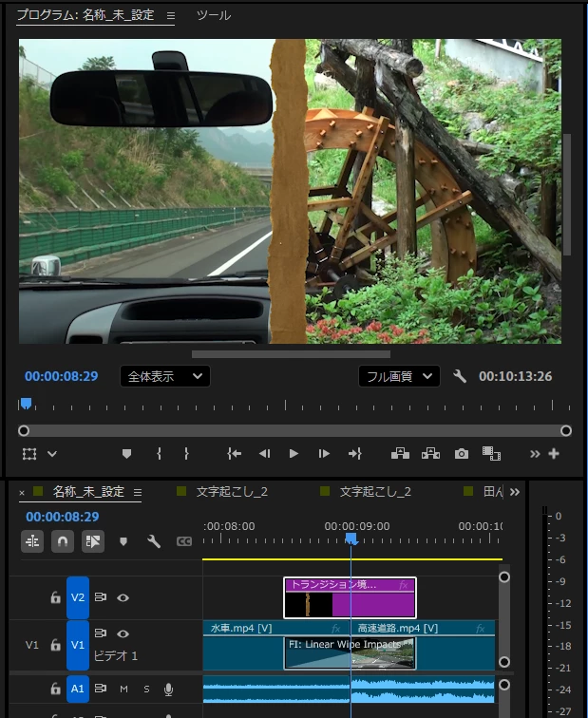Image resolution: width=588 pixels, height=718 pixels.
Task: Go to In point icon
Action: (234, 454)
